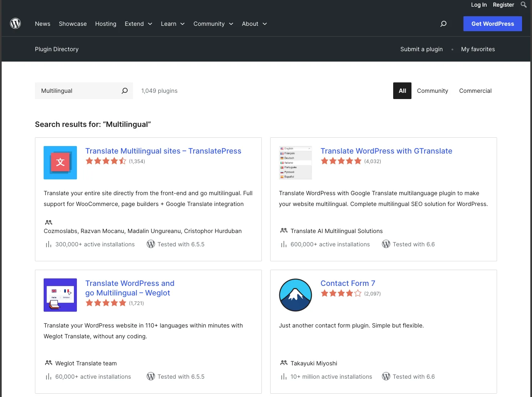Viewport: 532px width, 397px height.
Task: Open TranslatePress plugin icon thumbnail
Action: [60, 163]
